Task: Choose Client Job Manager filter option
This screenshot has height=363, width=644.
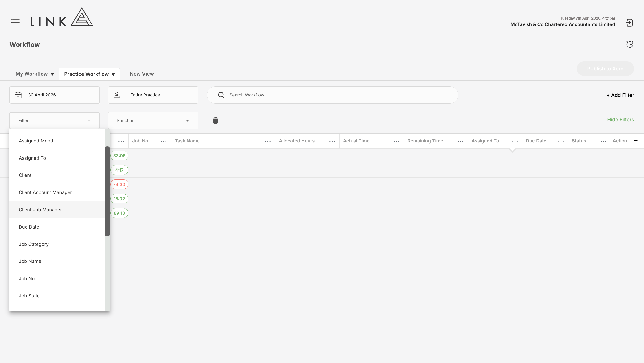Action: point(57,210)
